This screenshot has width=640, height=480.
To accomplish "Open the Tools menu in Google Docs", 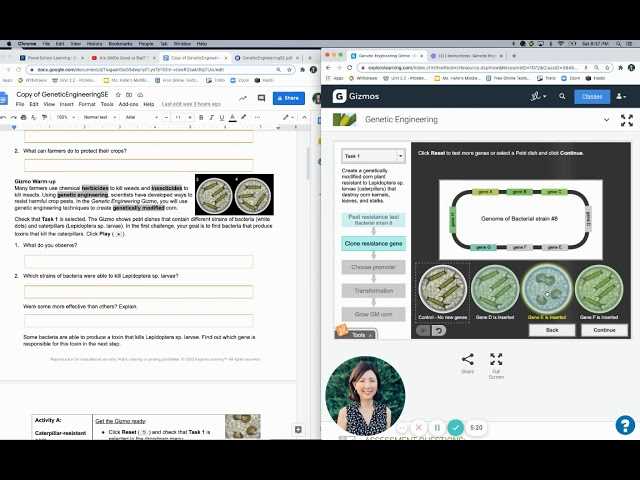I will click(x=107, y=104).
